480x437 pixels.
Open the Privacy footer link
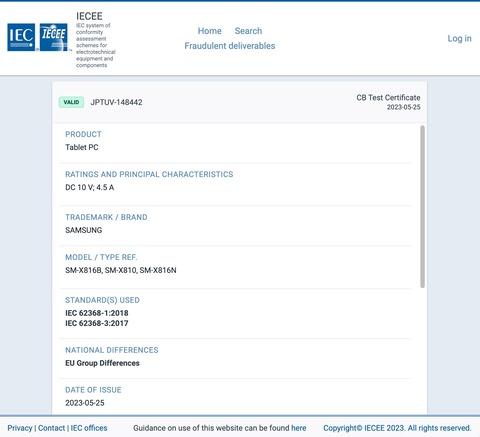point(20,428)
